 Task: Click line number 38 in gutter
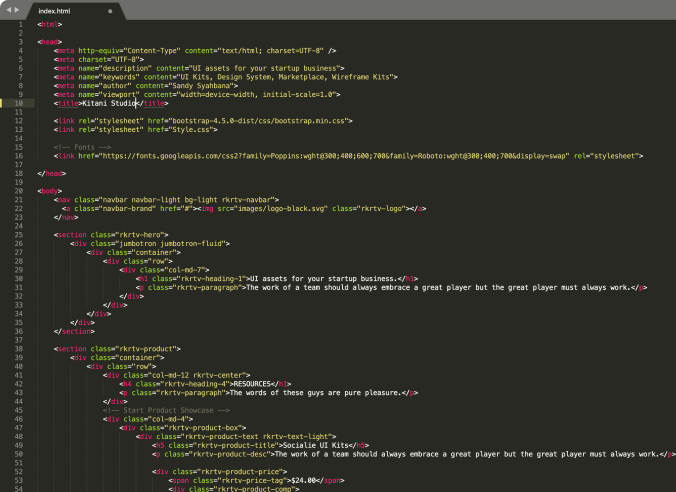[19, 349]
